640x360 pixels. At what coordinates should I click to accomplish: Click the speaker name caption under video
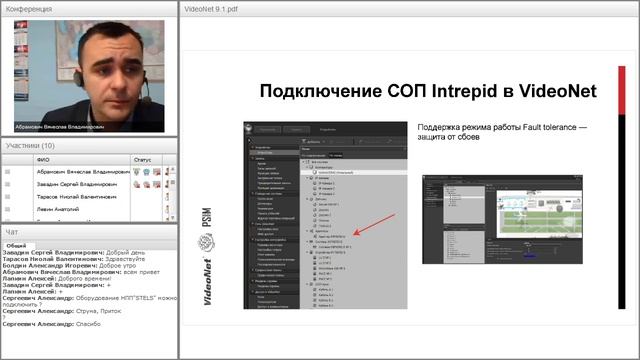60,127
